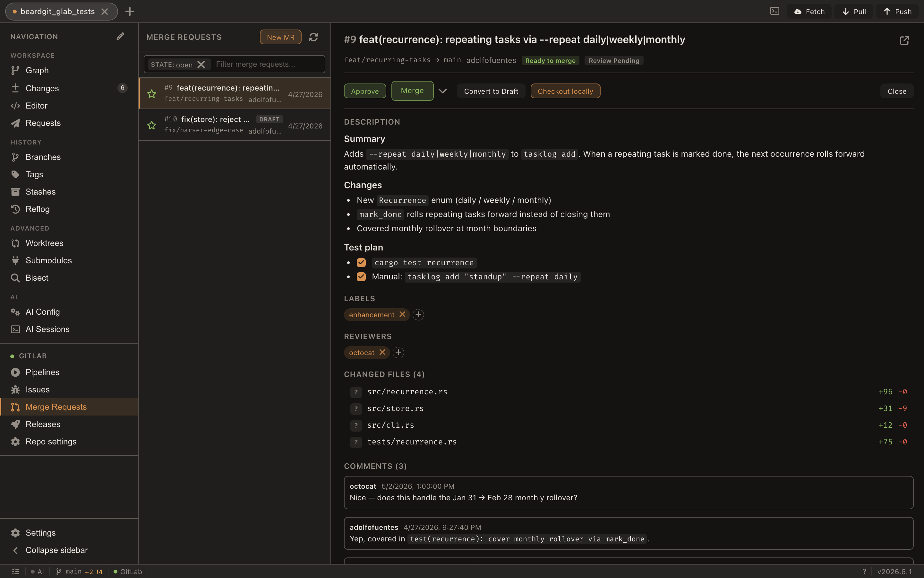Click the v2026.6.1 version label
The width and height of the screenshot is (924, 578).
(x=894, y=572)
